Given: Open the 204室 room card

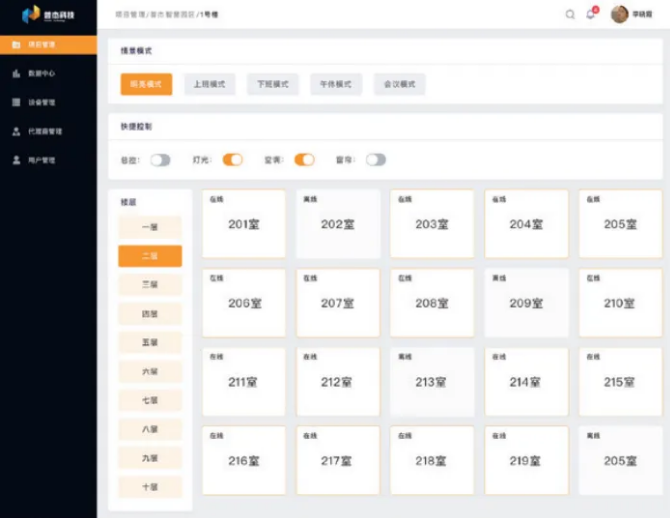Looking at the screenshot, I should coord(526,224).
